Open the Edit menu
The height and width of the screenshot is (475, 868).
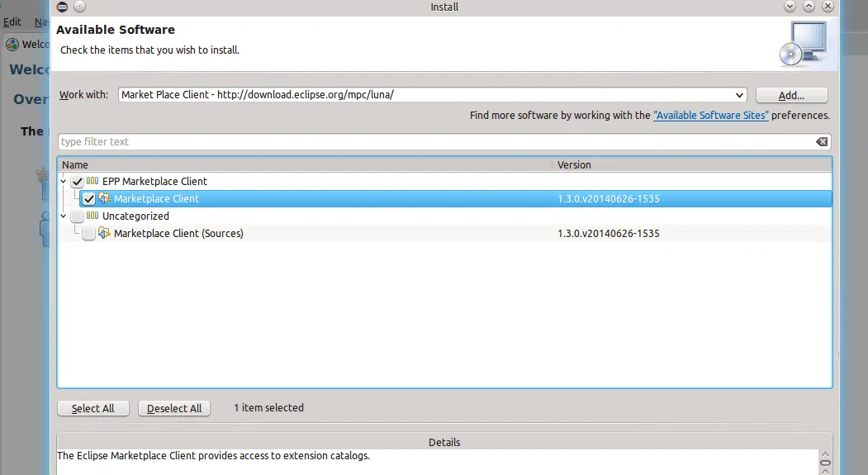pos(12,22)
